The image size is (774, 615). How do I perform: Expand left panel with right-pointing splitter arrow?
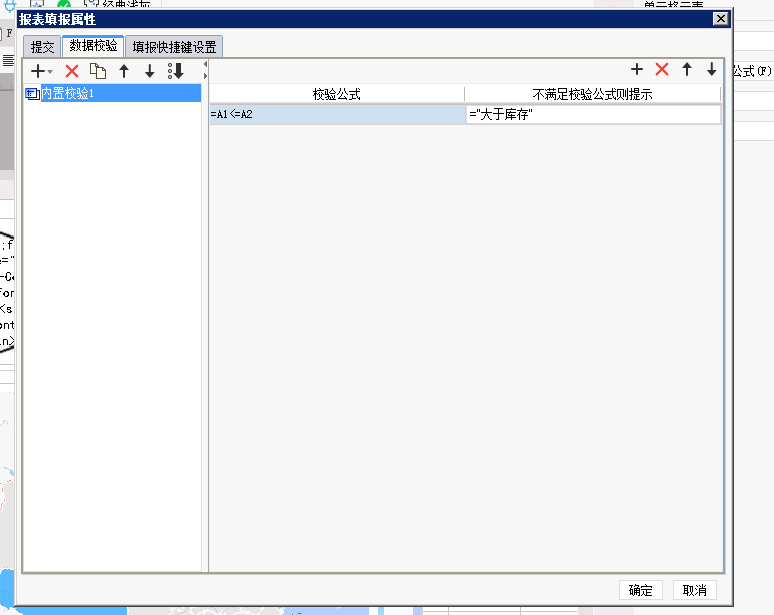point(205,76)
